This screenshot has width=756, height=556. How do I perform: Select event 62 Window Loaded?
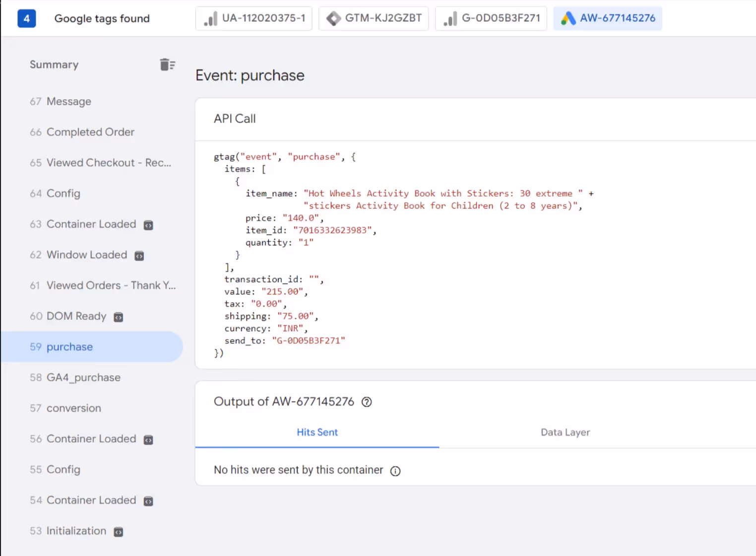pyautogui.click(x=92, y=255)
